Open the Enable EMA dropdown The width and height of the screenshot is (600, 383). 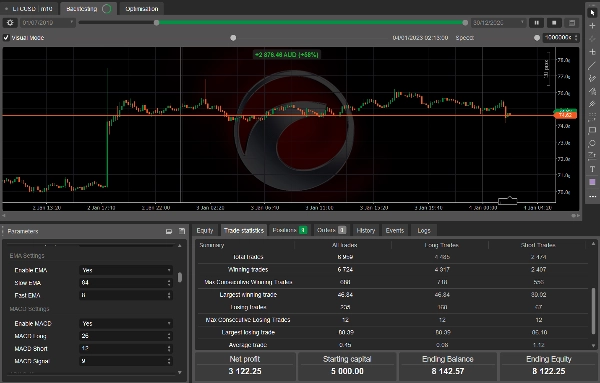[x=126, y=270]
